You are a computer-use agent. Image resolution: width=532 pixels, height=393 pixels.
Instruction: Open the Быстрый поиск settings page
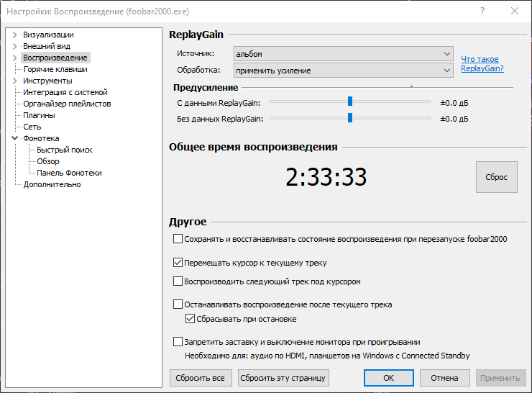[65, 150]
